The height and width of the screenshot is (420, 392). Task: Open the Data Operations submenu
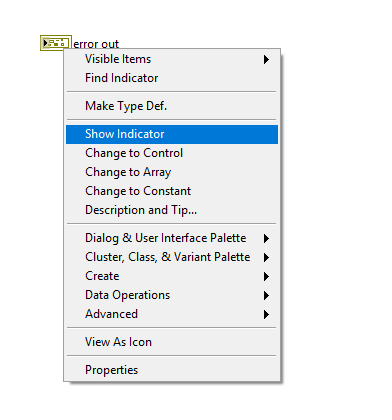[172, 295]
